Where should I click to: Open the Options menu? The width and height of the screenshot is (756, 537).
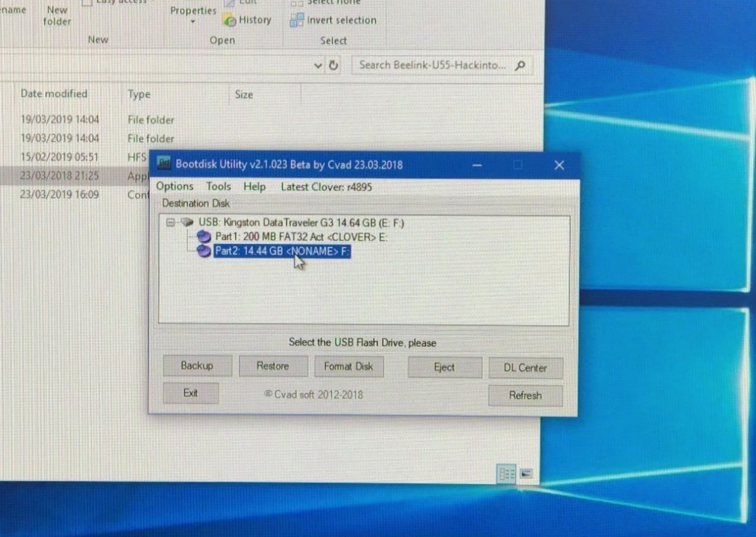[x=175, y=186]
